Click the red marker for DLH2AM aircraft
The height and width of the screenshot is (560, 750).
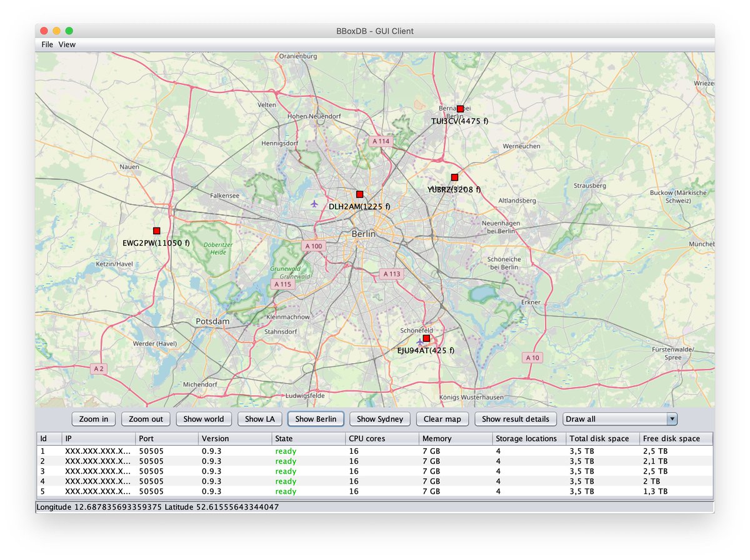(359, 194)
